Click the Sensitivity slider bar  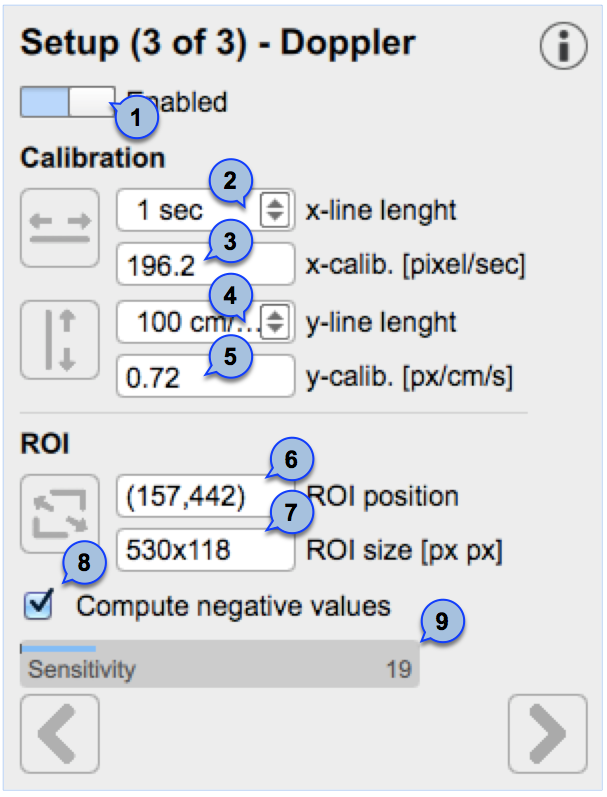220,665
